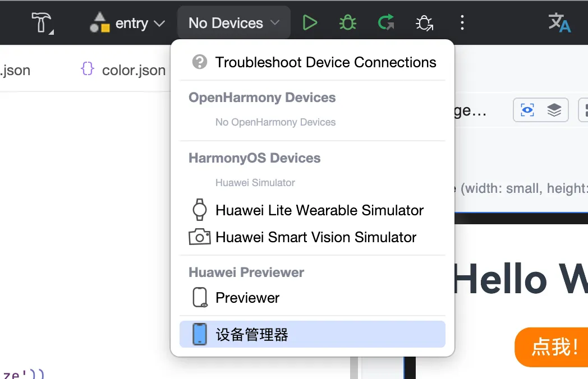Viewport: 588px width, 379px height.
Task: Click the camera icon for Smart Vision
Action: (x=200, y=237)
